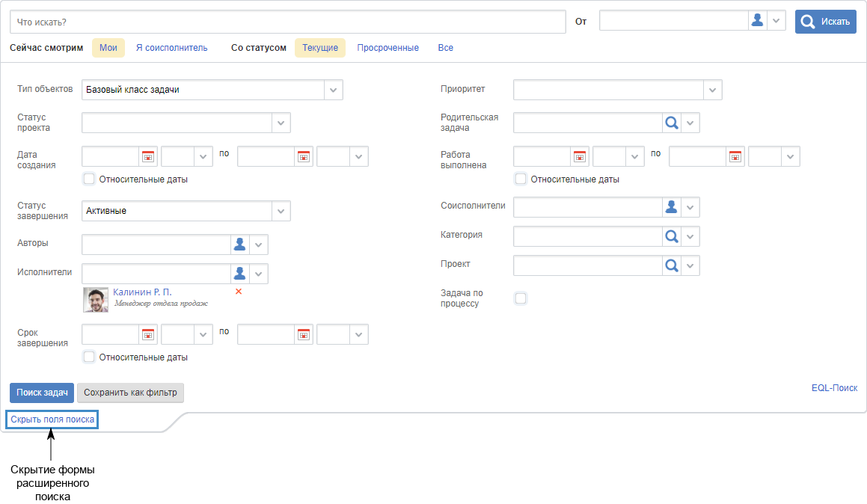Open search magnifier for Родительская задача
867x504 pixels.
coord(671,123)
